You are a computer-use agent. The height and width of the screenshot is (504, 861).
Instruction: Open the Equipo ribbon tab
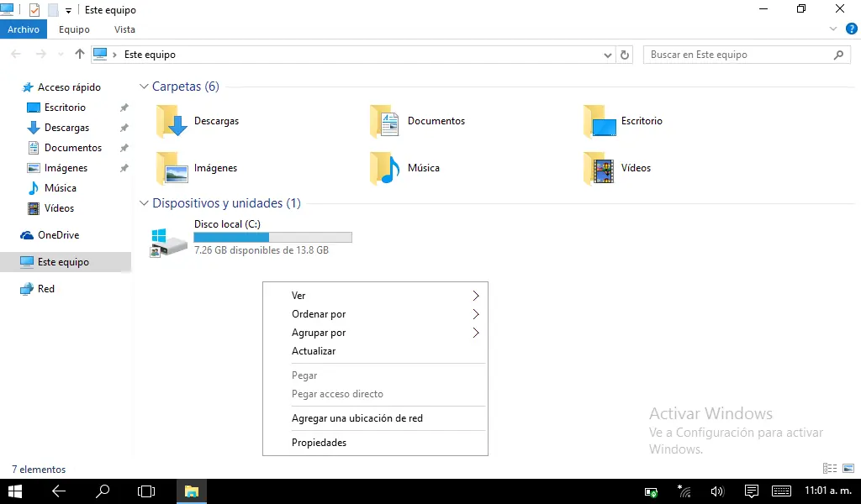pyautogui.click(x=74, y=29)
